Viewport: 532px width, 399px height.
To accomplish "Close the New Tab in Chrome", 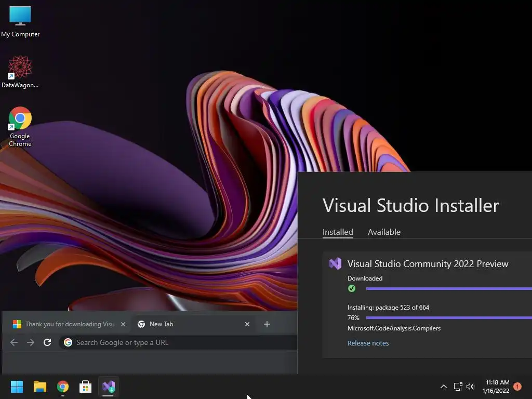I will tap(247, 324).
